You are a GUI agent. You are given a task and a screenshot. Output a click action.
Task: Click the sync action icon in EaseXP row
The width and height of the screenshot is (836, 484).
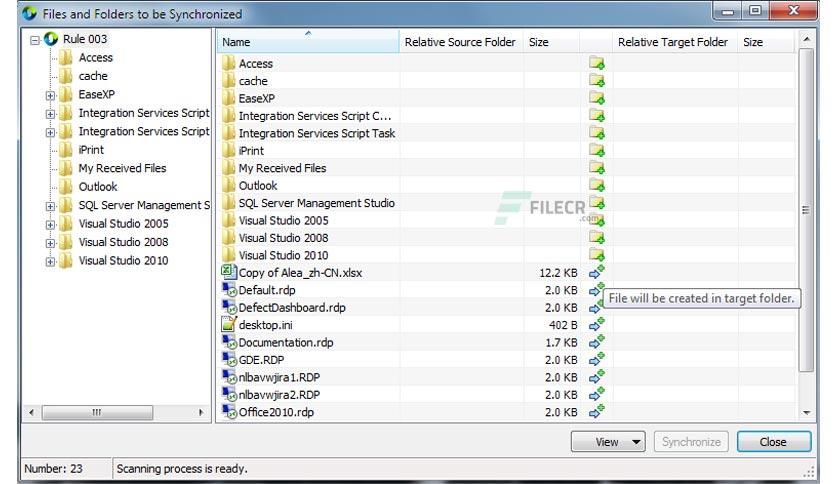pos(597,98)
